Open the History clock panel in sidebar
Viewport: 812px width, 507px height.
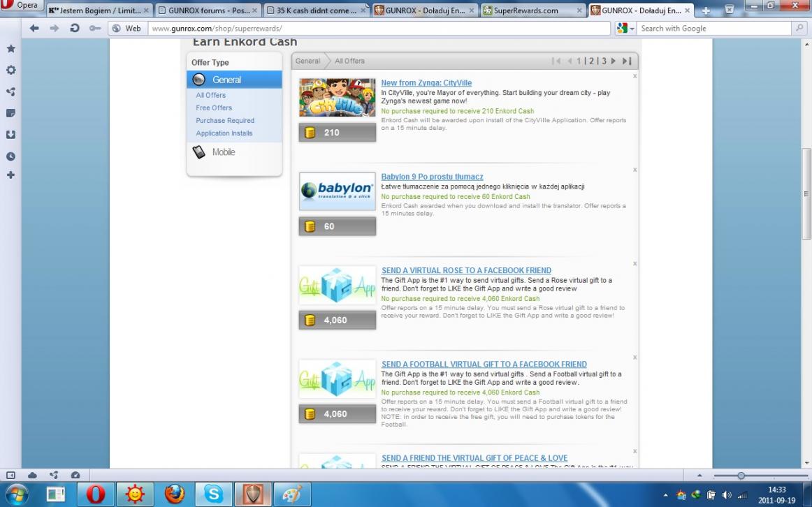click(10, 156)
